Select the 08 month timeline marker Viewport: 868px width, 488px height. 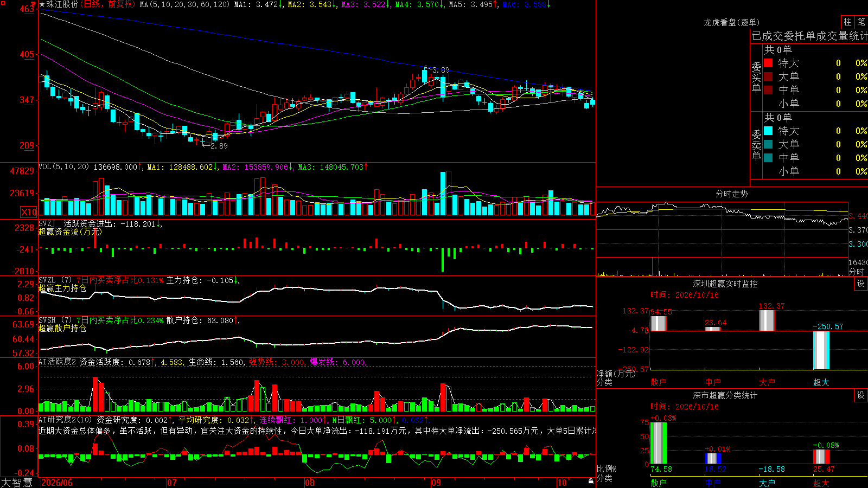310,483
